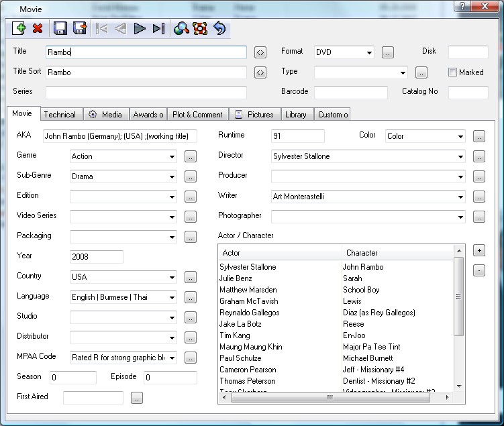Open the Format dropdown

pyautogui.click(x=370, y=52)
